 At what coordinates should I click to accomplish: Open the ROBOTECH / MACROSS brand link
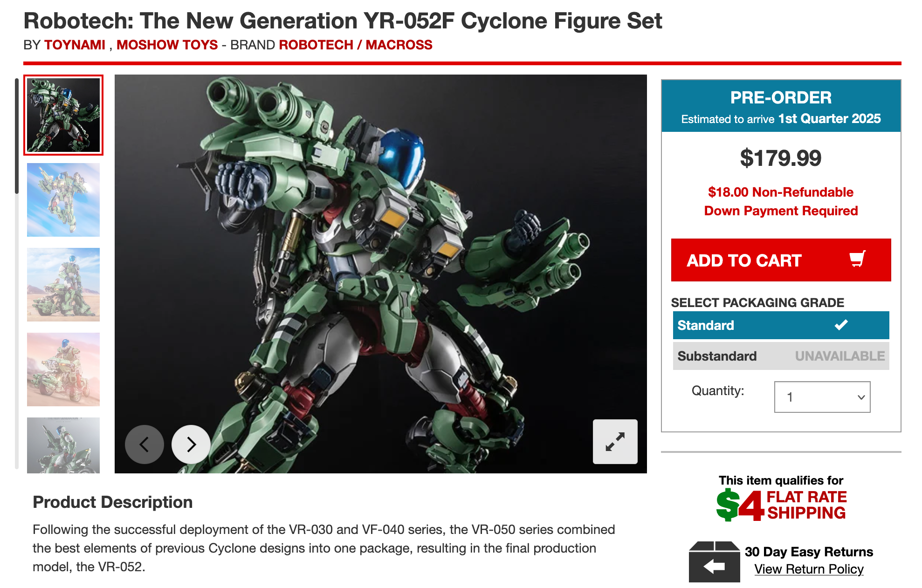click(356, 45)
